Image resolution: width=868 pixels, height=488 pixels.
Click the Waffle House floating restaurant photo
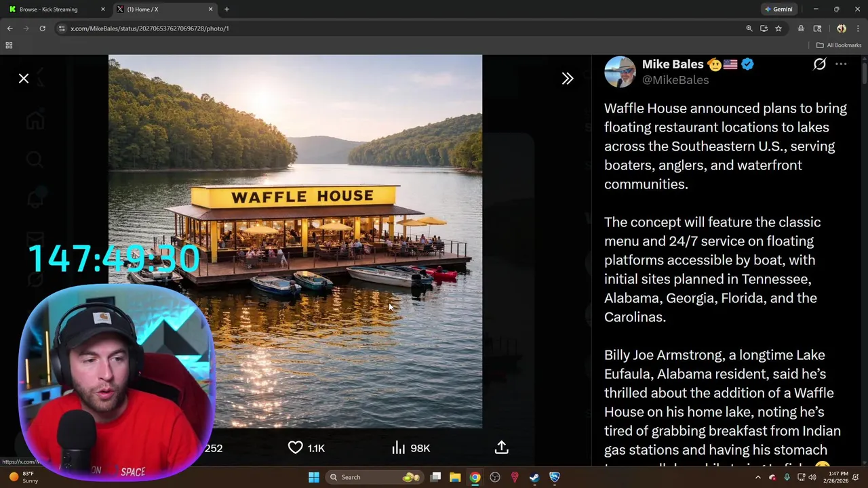click(x=295, y=241)
